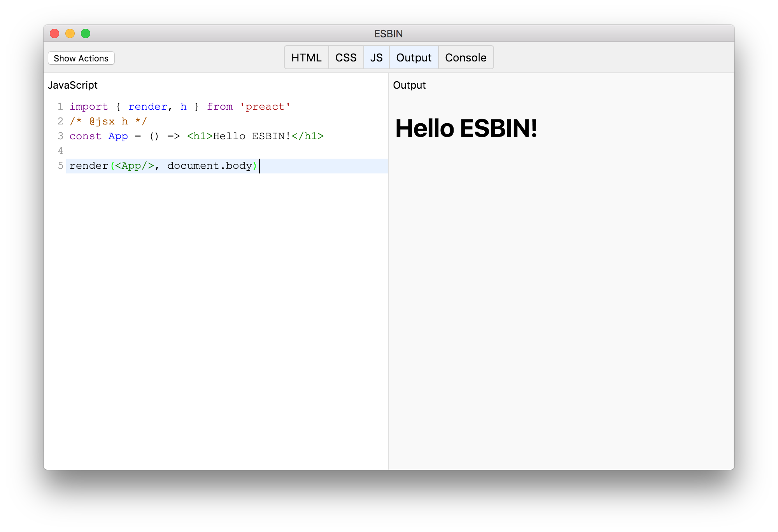Viewport: 778px width, 532px height.
Task: Click line number 5 in the gutter
Action: (x=60, y=166)
